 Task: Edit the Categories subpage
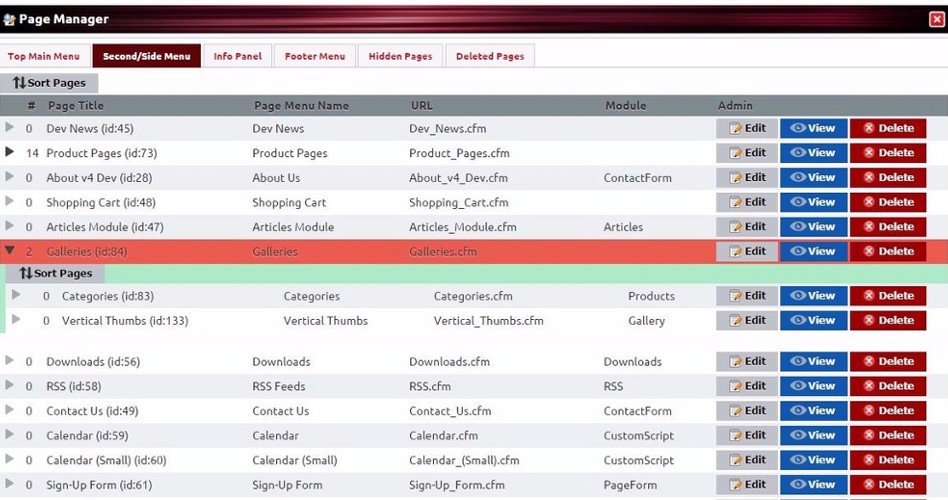[x=747, y=296]
